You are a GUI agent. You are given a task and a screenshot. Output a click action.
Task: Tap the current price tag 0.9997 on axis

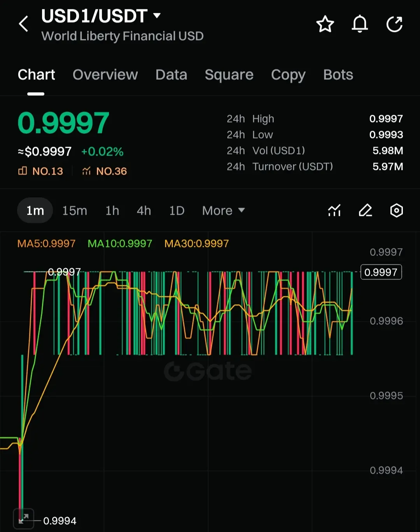[x=381, y=272]
